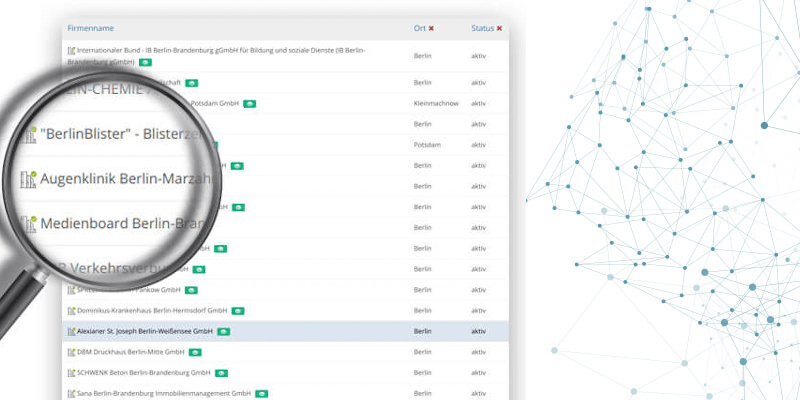The height and width of the screenshot is (400, 800).
Task: Click the green badge in the Kleinmachnow row
Action: coord(249,104)
